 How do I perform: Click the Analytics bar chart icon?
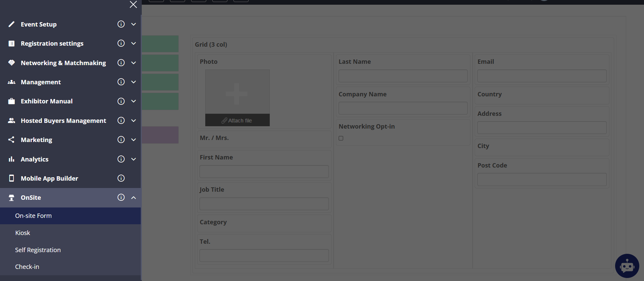point(11,159)
